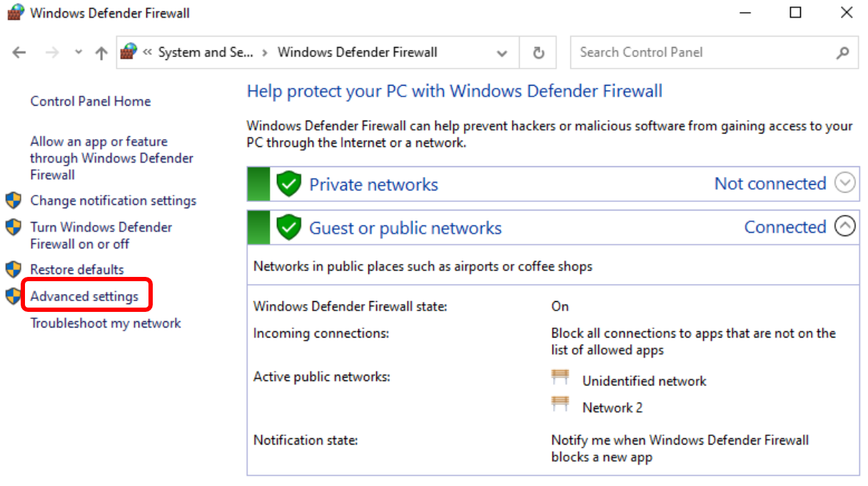Viewport: 868px width, 486px height.
Task: Click Restore defaults link
Action: pos(77,269)
